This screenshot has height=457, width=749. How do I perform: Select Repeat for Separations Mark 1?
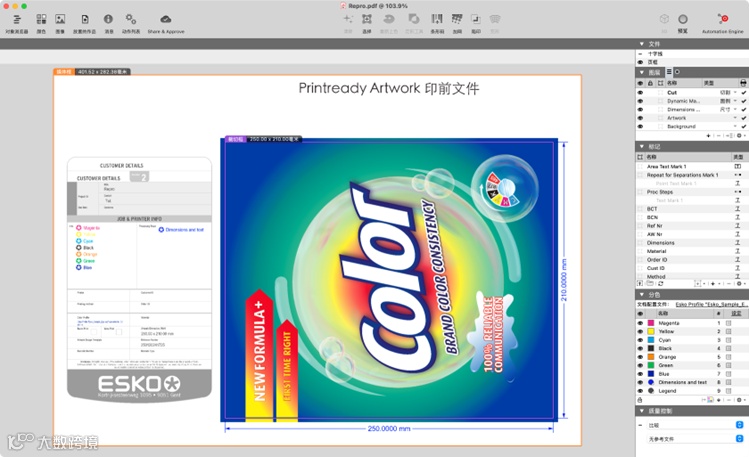click(x=683, y=175)
